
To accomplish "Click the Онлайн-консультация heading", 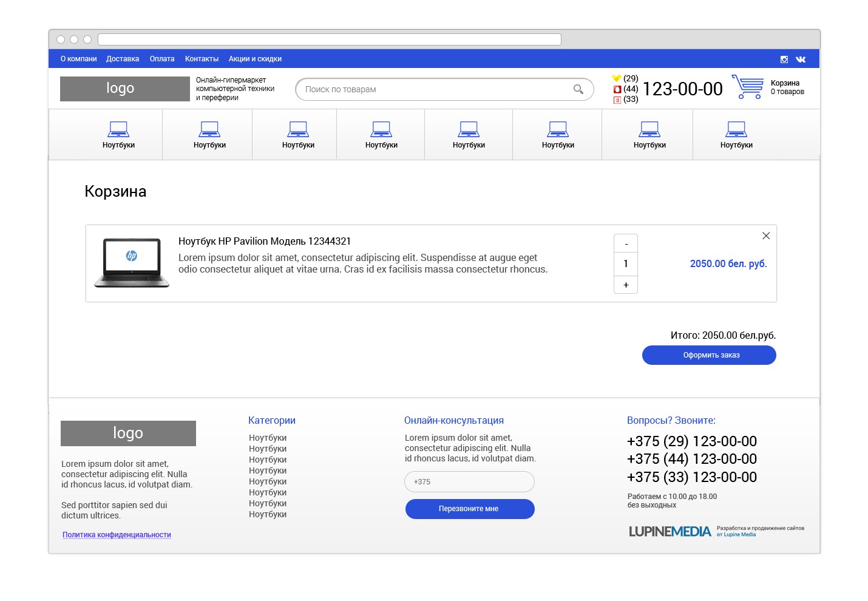I will pos(454,420).
